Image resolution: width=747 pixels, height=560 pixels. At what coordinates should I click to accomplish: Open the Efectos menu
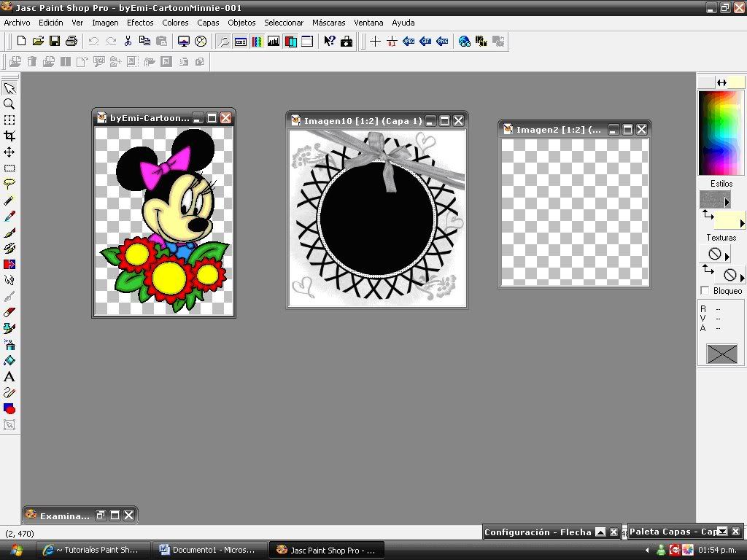coord(139,23)
